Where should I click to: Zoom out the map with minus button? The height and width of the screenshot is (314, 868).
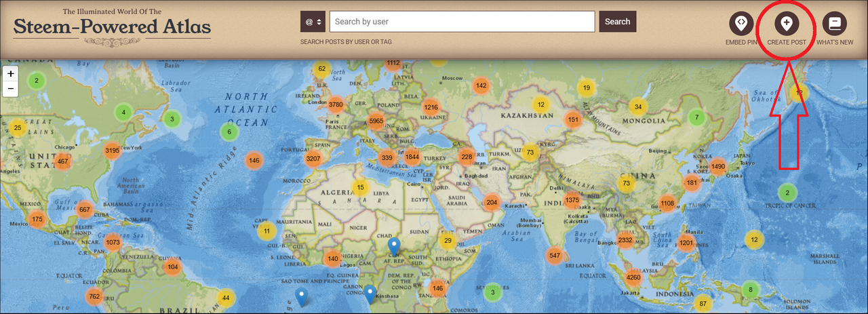pos(10,89)
